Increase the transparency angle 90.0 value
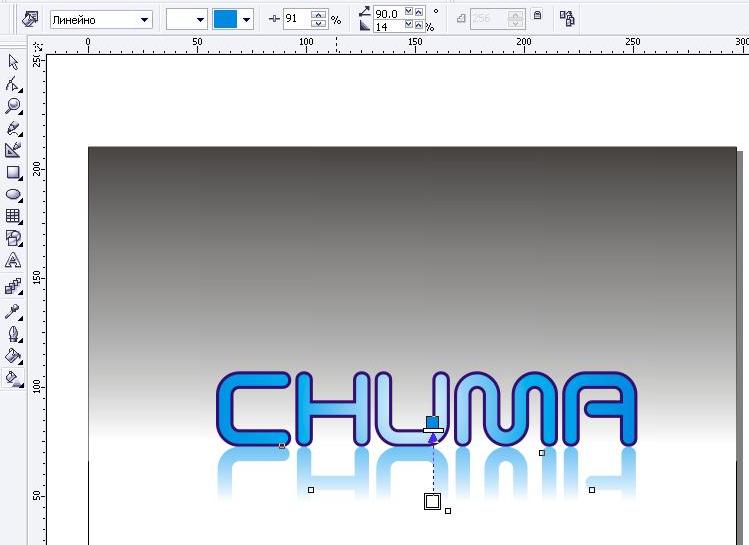The image size is (749, 545). click(419, 12)
